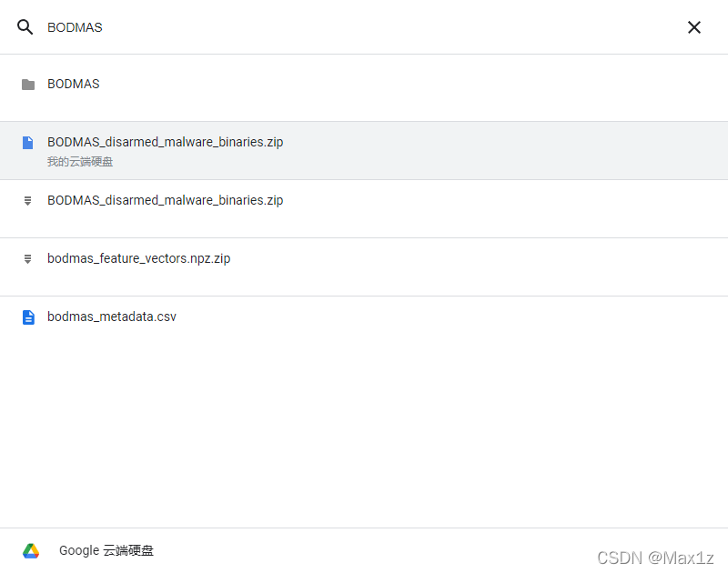This screenshot has width=728, height=573.
Task: Click the search magnifier icon
Action: pos(25,27)
